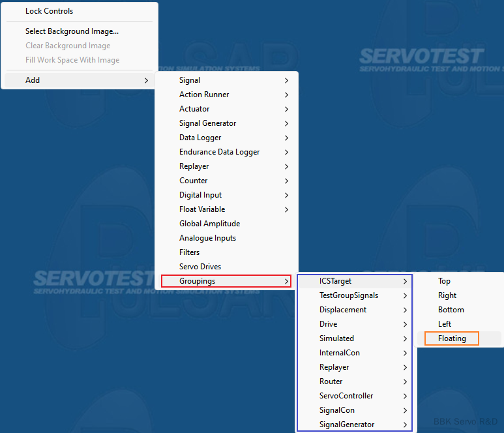The width and height of the screenshot is (504, 433).
Task: Click the Global Amplitude entry
Action: [x=209, y=224]
